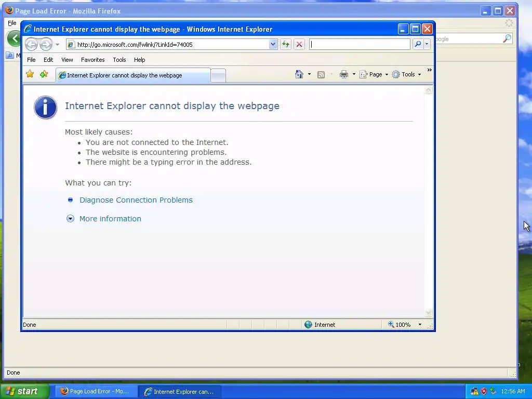This screenshot has width=532, height=399.
Task: Click Diagnose Connection Problems link
Action: (136, 200)
